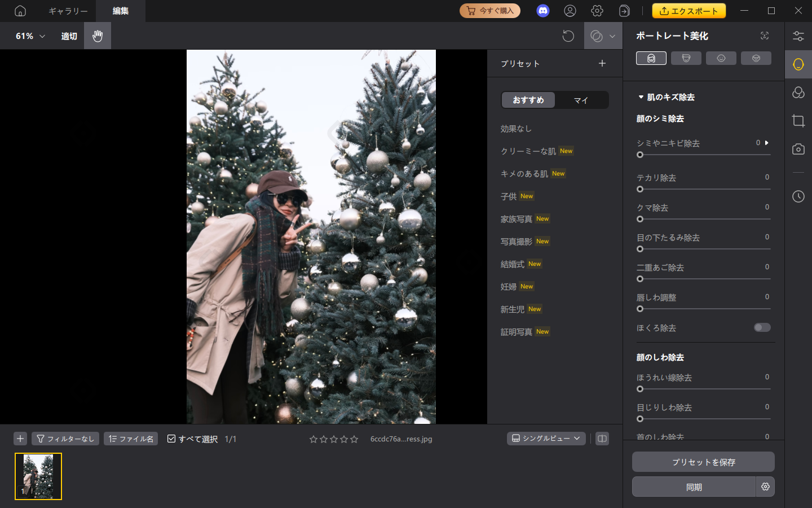Select the photo thumbnail in filmstrip
The width and height of the screenshot is (812, 508).
38,476
